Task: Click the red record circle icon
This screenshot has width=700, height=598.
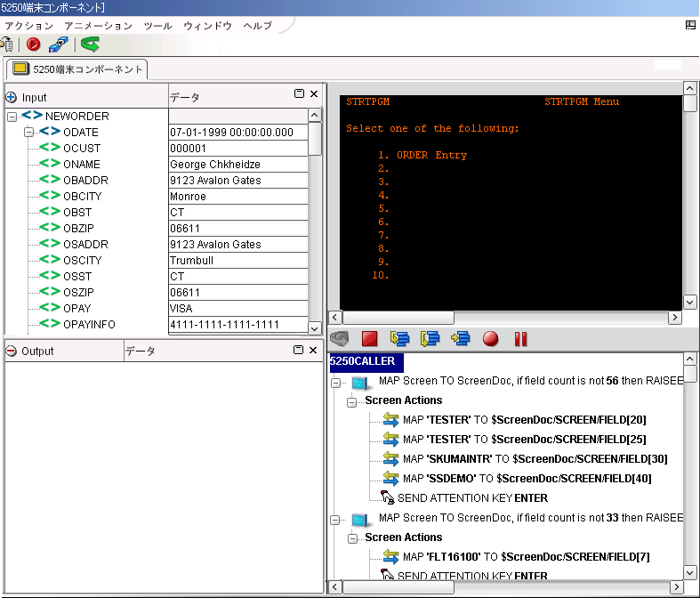Action: [x=490, y=338]
